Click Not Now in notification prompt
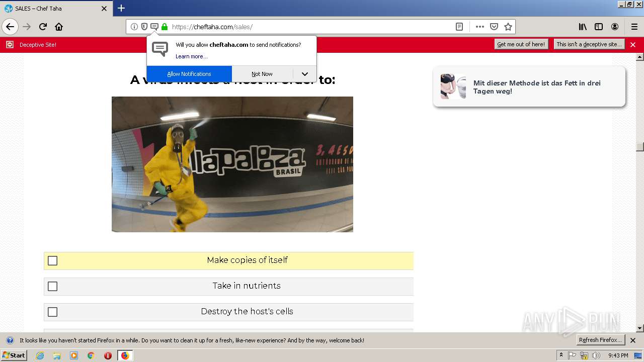This screenshot has width=644, height=362. click(x=262, y=74)
